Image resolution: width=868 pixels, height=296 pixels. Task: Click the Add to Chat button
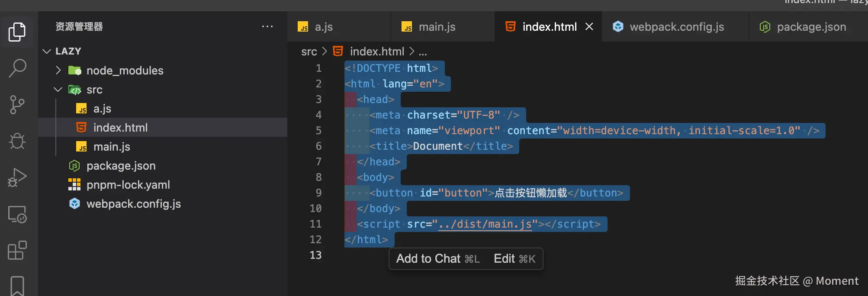[438, 259]
